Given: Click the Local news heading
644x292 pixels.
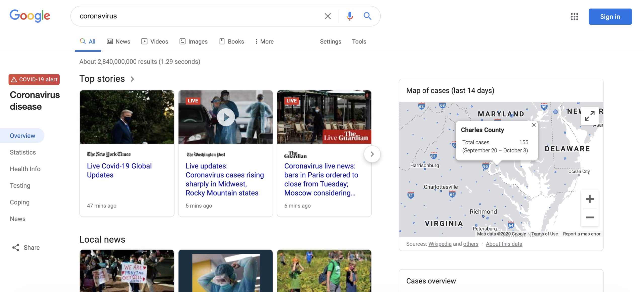Looking at the screenshot, I should pyautogui.click(x=102, y=240).
